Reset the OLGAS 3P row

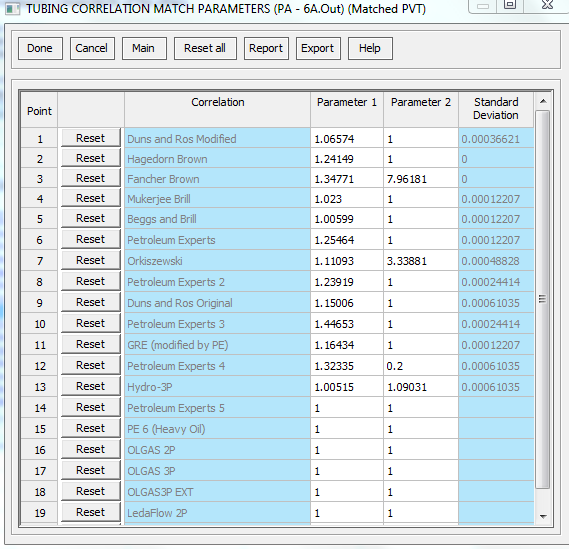pos(91,471)
